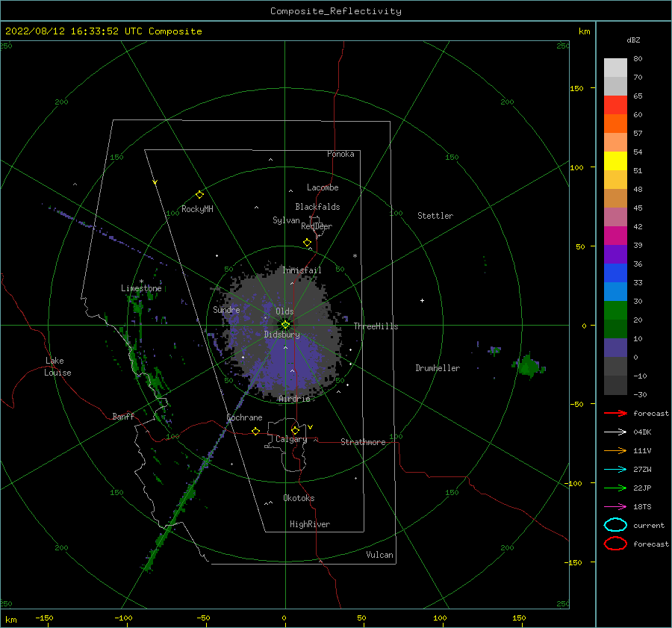Click the Lacombe city label
Viewport: 672px width, 628px height.
pyautogui.click(x=323, y=187)
